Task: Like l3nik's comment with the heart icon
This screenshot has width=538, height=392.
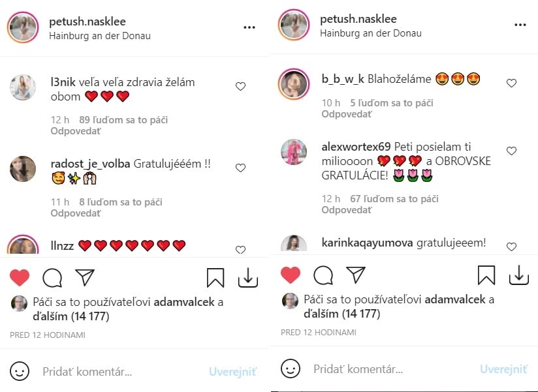Action: tap(240, 86)
